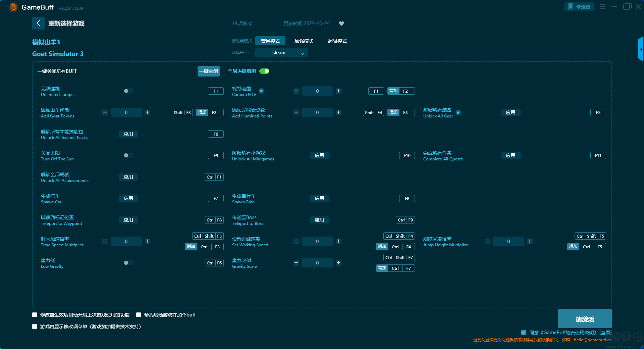The width and height of the screenshot is (644, 349).
Task: Increase Camera FOV value
Action: 338,91
